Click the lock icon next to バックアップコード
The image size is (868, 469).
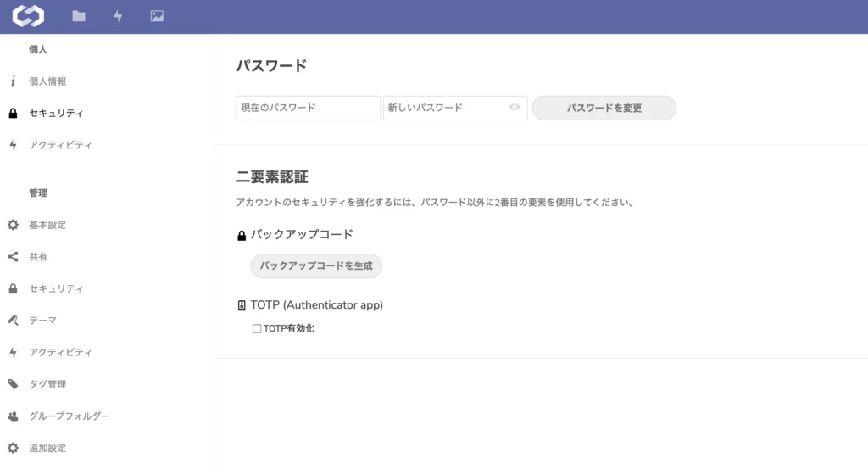pyautogui.click(x=242, y=236)
